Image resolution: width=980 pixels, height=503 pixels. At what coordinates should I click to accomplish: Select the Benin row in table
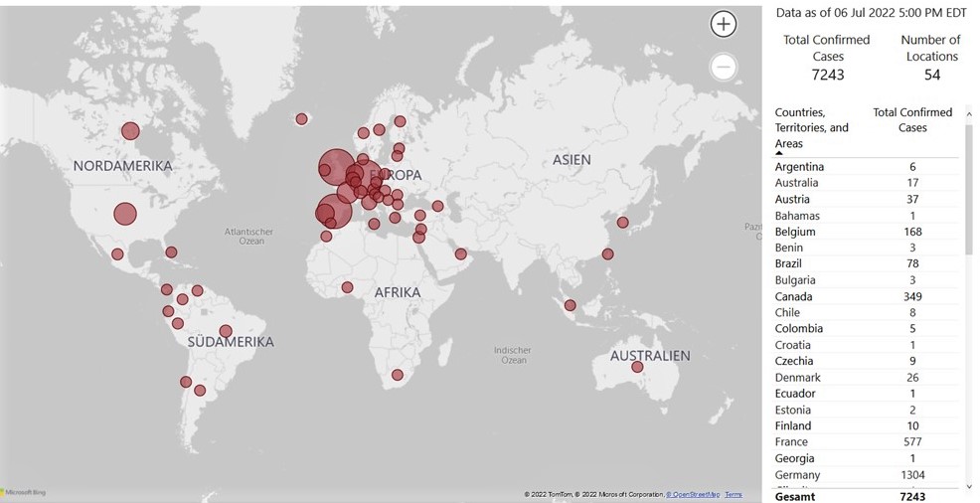pos(866,248)
